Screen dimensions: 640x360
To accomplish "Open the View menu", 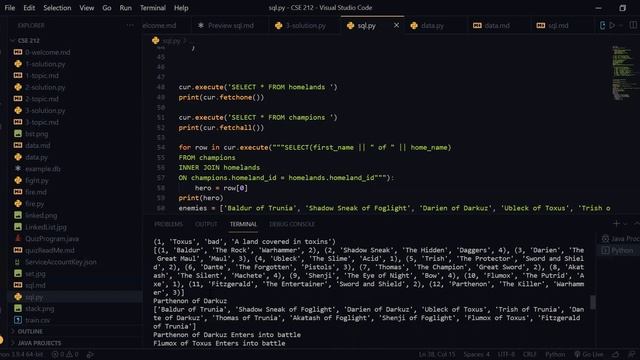I will point(87,8).
